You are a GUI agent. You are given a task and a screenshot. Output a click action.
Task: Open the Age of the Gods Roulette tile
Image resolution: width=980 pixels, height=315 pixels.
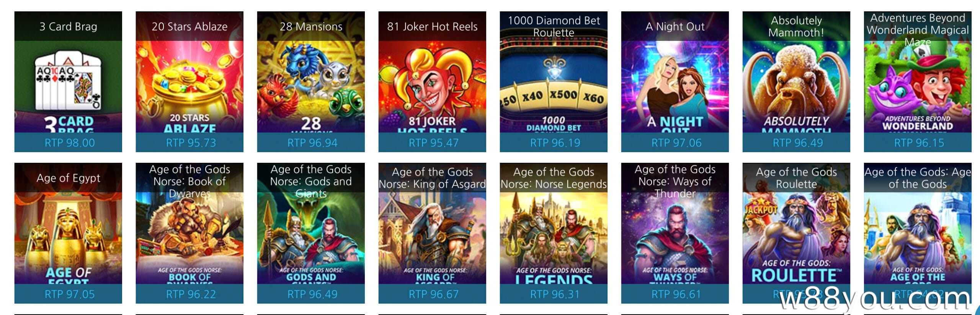point(796,233)
